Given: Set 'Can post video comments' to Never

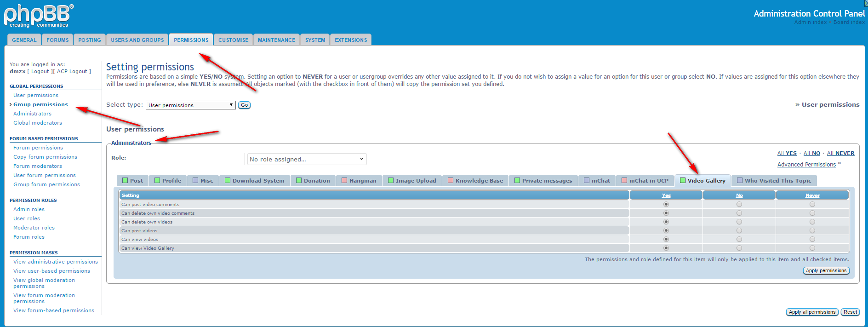Looking at the screenshot, I should click(812, 204).
